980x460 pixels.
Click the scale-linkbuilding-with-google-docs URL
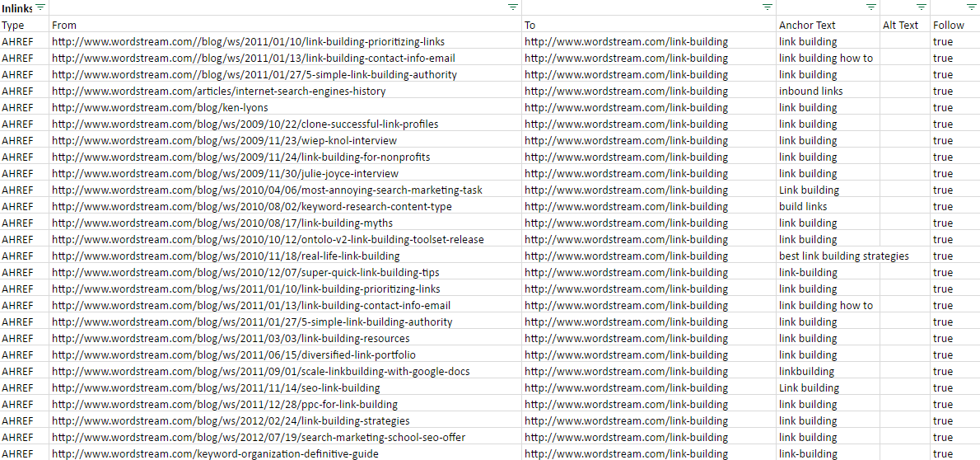pos(260,371)
